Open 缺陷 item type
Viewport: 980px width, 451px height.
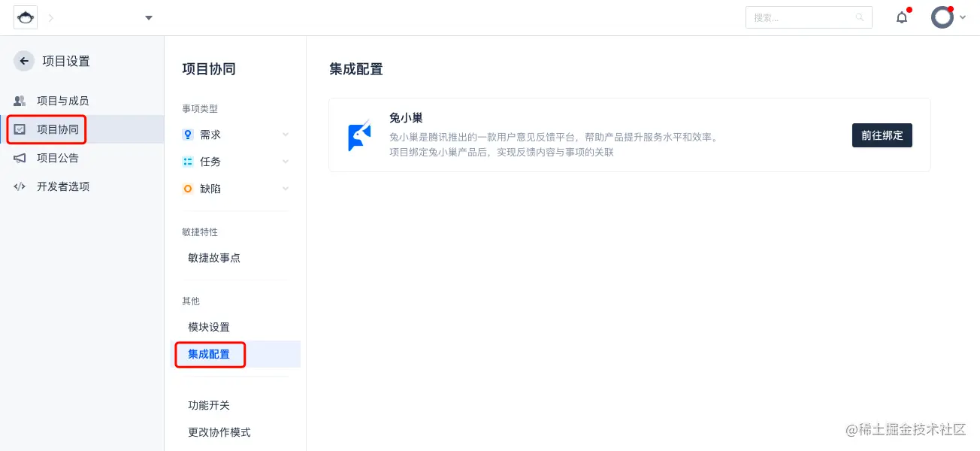pyautogui.click(x=210, y=189)
